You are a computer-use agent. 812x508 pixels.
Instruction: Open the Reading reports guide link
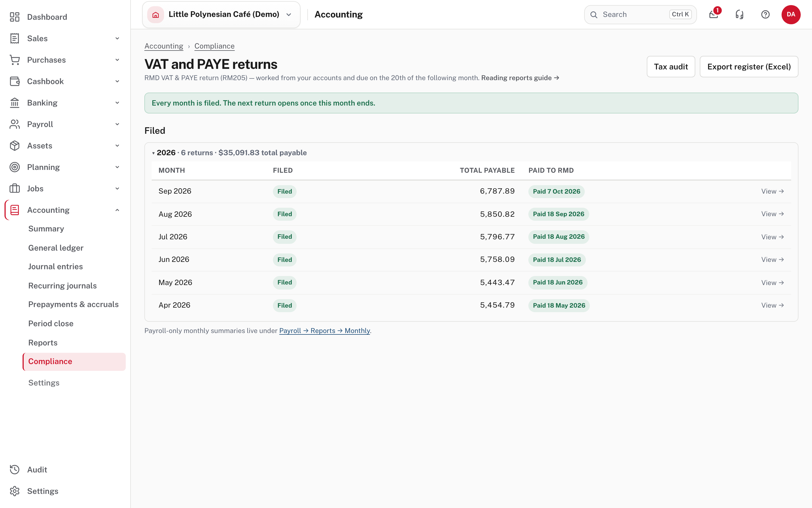coord(520,78)
